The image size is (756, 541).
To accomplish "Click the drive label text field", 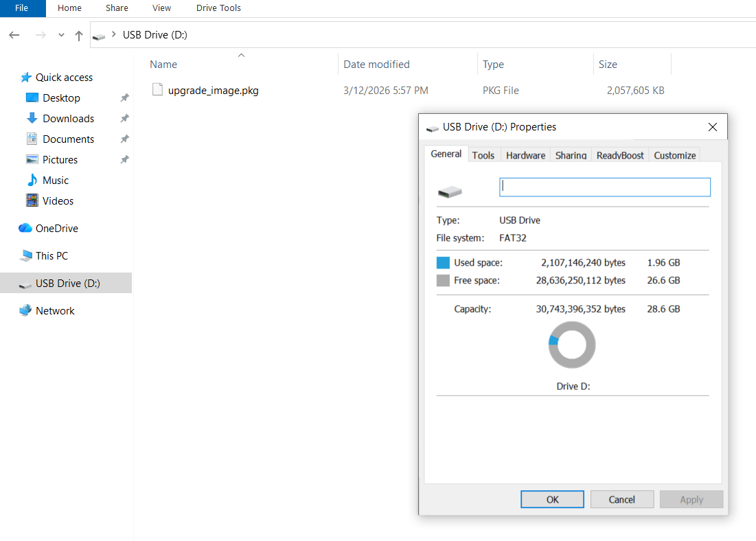I will coord(604,187).
